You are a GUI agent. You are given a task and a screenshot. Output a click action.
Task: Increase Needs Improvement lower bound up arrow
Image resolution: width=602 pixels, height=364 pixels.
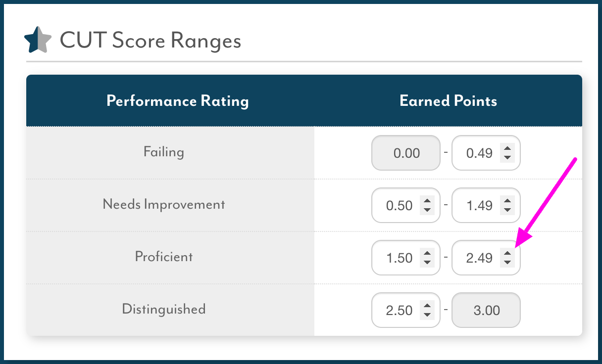coord(427,201)
